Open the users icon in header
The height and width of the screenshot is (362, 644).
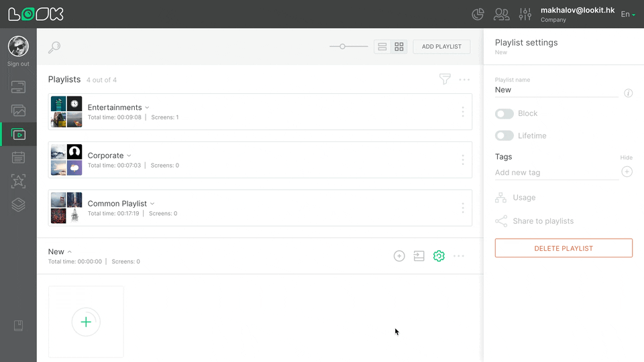(x=501, y=14)
